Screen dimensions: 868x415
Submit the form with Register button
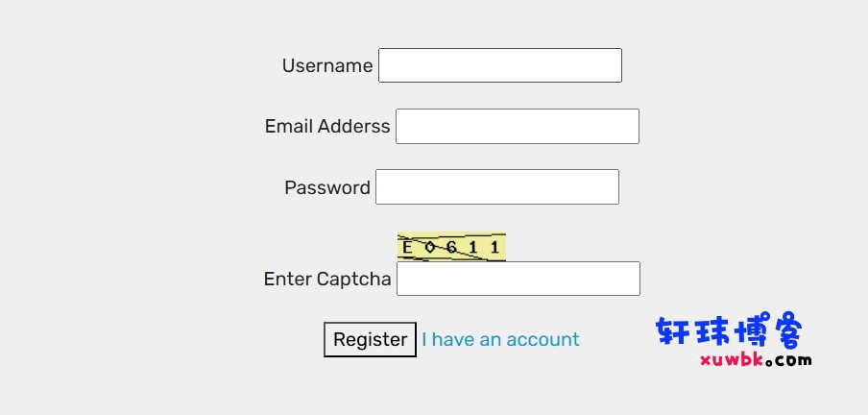pos(370,340)
